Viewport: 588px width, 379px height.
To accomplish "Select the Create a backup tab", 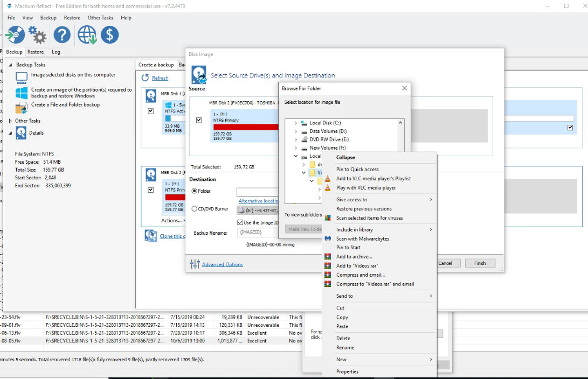I will coord(156,65).
